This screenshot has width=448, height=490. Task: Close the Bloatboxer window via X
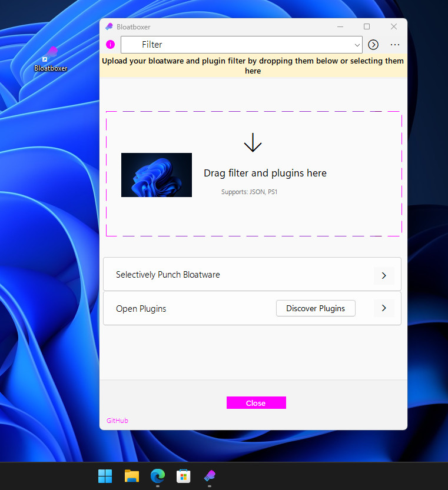pos(394,27)
